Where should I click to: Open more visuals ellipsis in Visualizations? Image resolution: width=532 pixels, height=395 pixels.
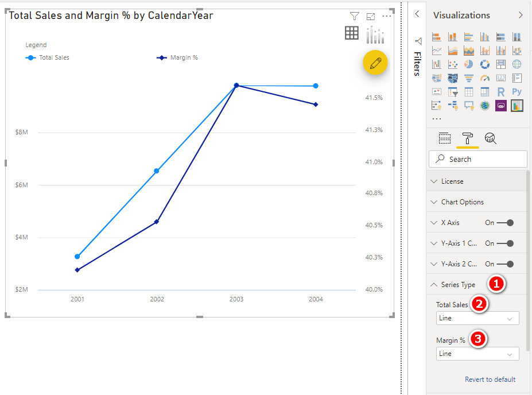pyautogui.click(x=437, y=119)
